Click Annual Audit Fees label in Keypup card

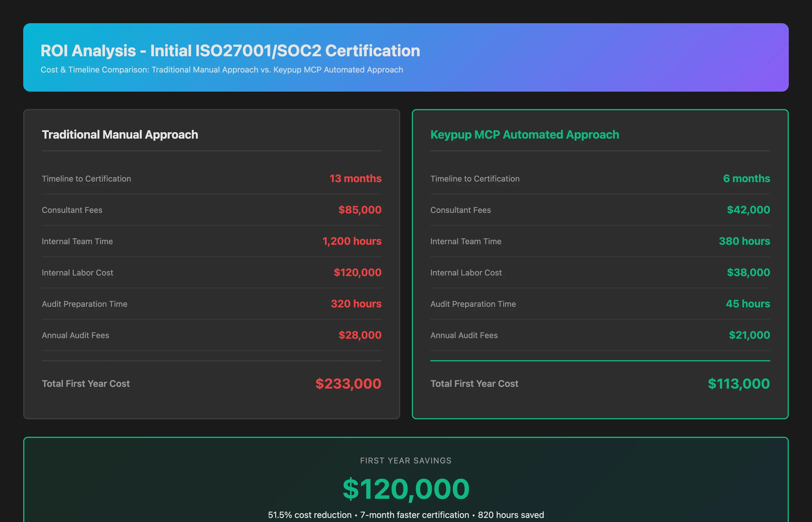click(x=464, y=336)
